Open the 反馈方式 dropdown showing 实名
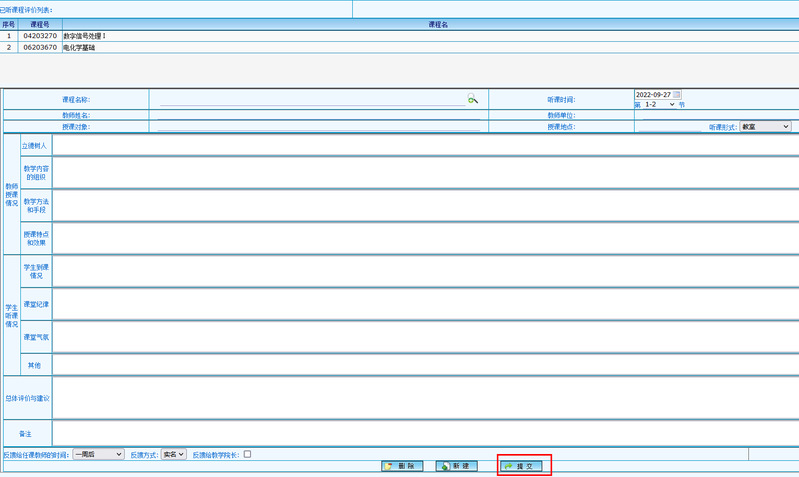The image size is (799, 477). coord(174,454)
